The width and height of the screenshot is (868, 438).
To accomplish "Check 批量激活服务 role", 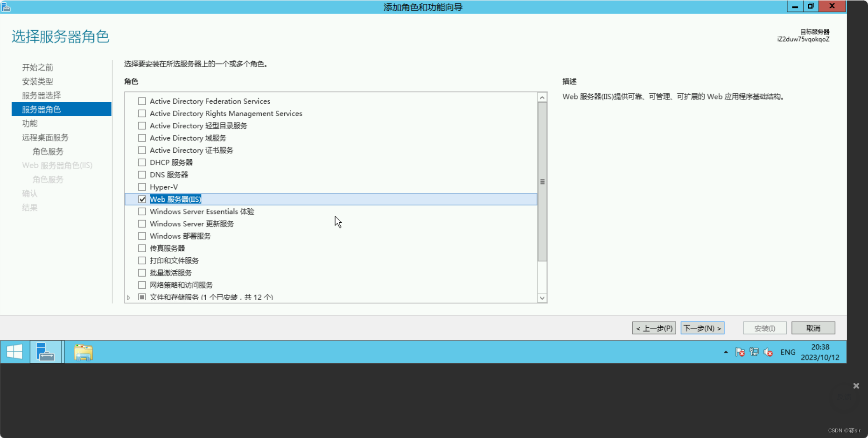I will point(142,273).
